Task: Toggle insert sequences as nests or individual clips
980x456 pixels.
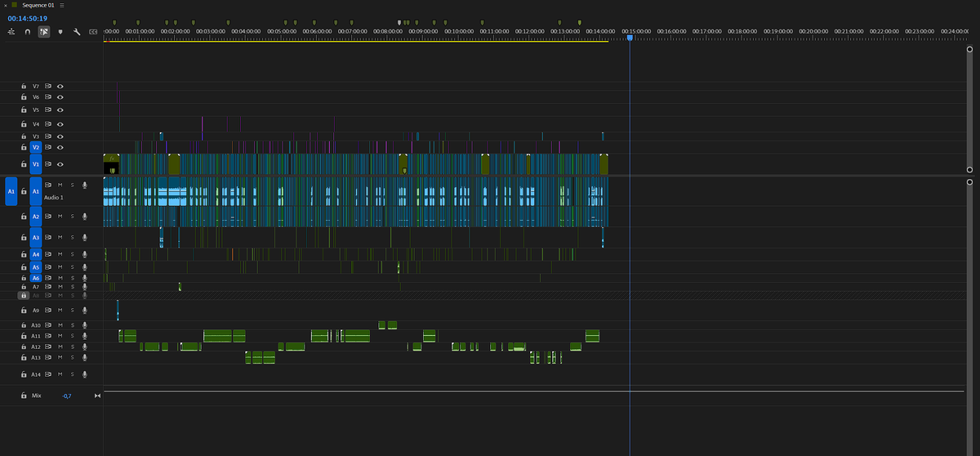Action: [x=11, y=31]
